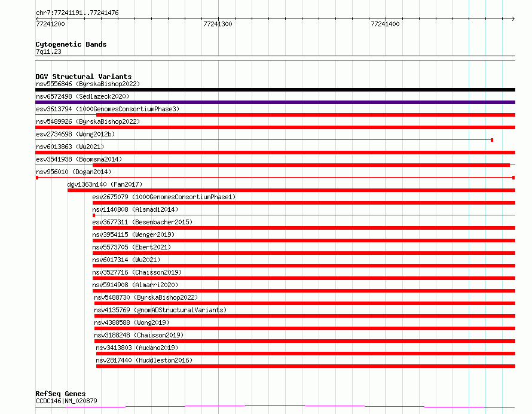Click the esv3541938 (Boomsma2014) label

click(x=79, y=159)
